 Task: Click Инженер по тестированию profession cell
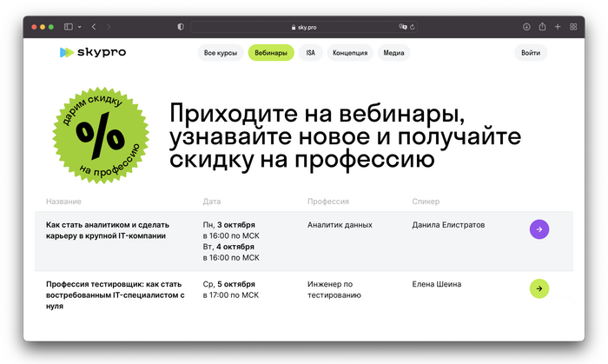point(334,289)
